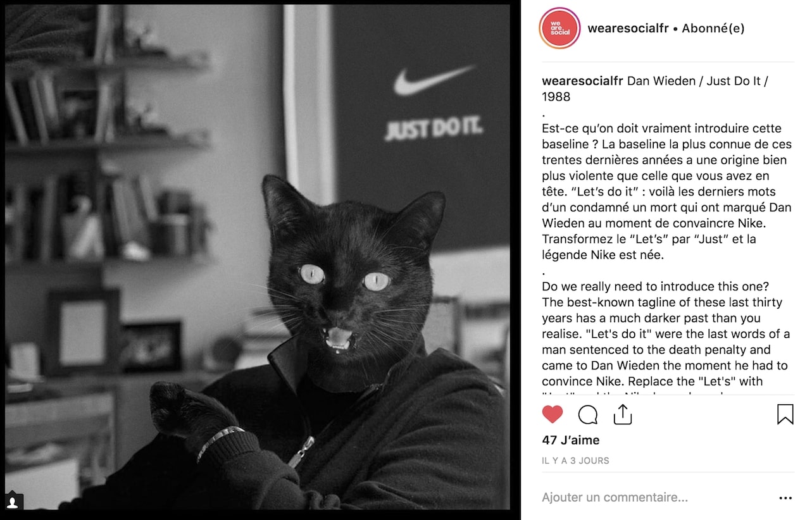Click the black cat photo

click(x=258, y=257)
